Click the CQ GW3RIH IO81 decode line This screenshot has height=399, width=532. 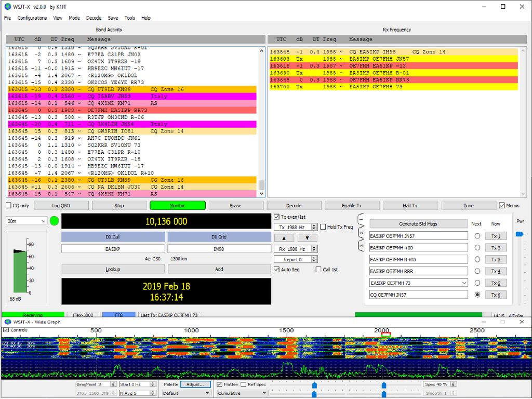coord(132,131)
